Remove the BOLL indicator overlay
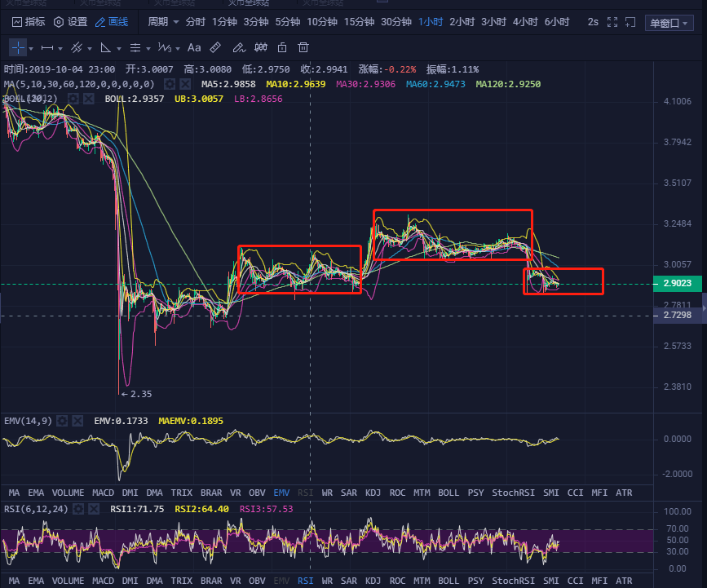The image size is (707, 588). point(88,99)
